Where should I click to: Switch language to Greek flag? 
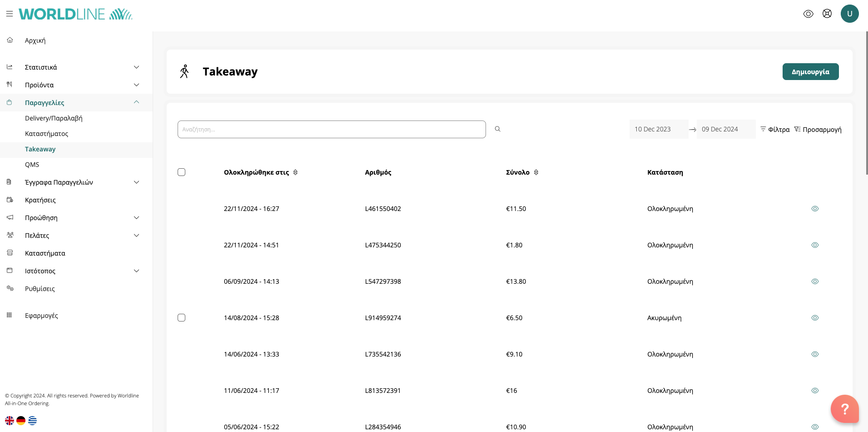coord(32,421)
